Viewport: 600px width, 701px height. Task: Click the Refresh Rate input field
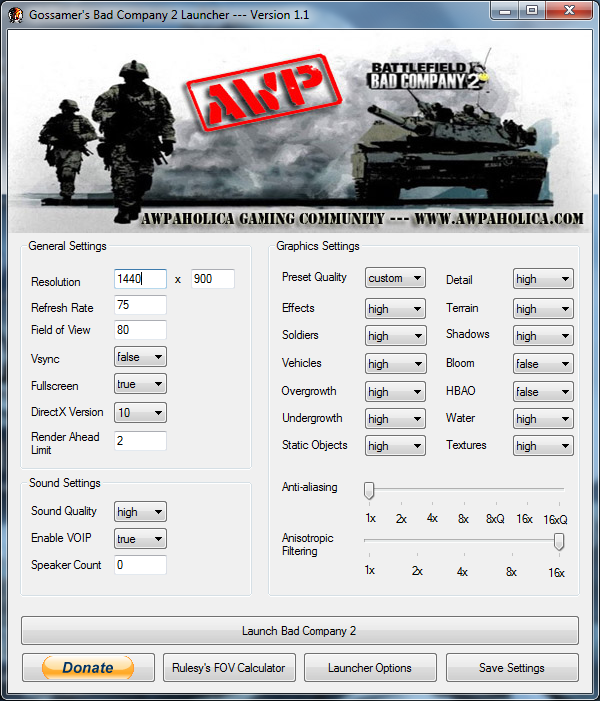click(140, 306)
